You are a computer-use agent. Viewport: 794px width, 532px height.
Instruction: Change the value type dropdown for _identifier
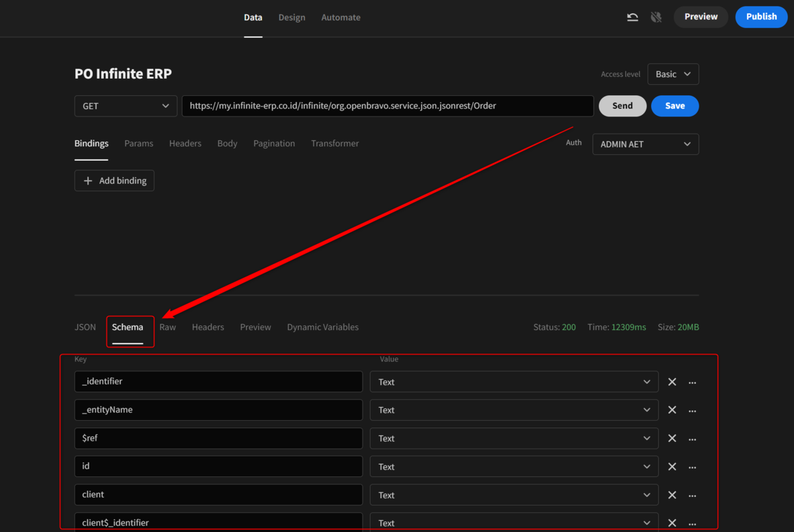[514, 382]
